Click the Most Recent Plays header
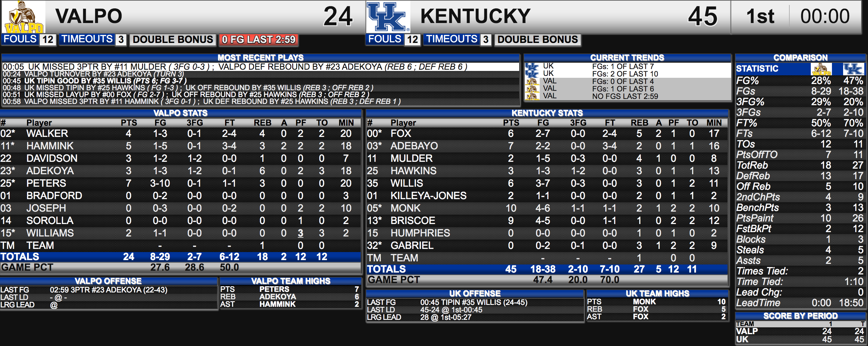This screenshot has width=868, height=346. (261, 58)
